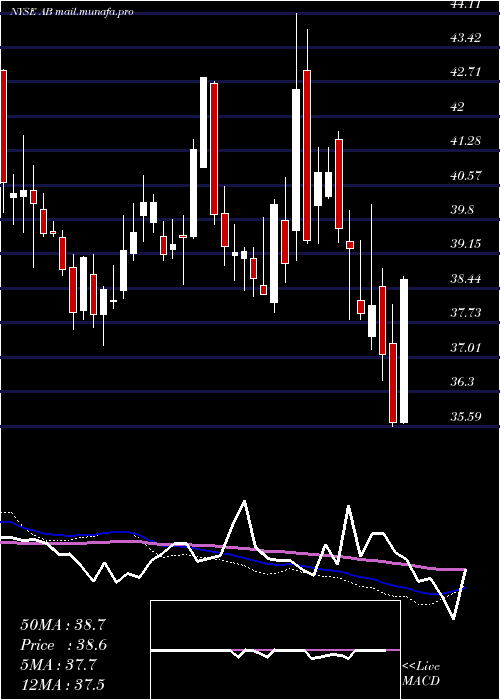
Task: Click the 41.28 price axis label
Action: point(466,141)
